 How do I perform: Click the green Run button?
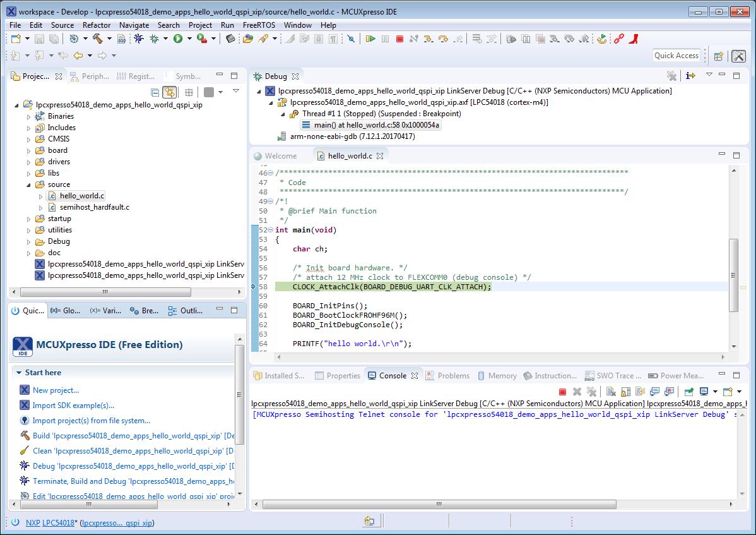pos(178,39)
